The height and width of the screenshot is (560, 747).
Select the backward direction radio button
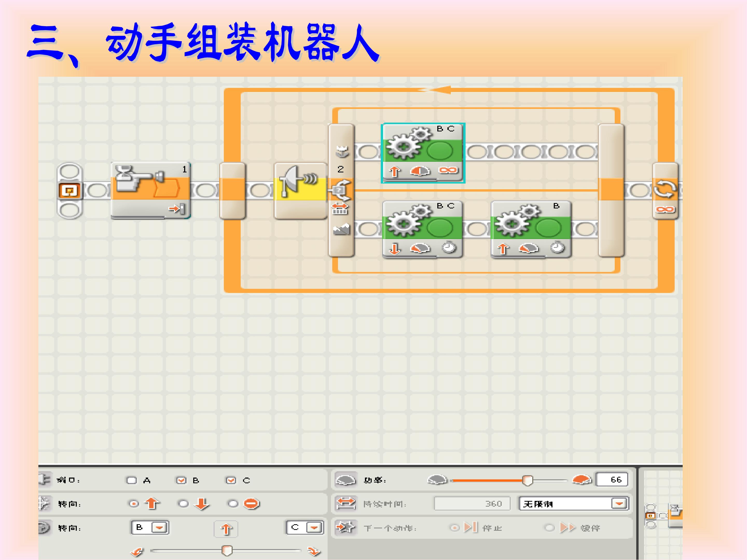(x=183, y=504)
